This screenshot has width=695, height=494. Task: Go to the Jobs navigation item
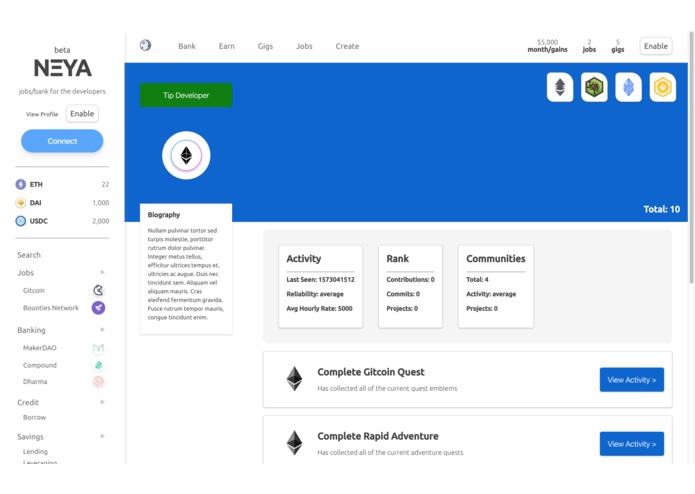point(304,46)
